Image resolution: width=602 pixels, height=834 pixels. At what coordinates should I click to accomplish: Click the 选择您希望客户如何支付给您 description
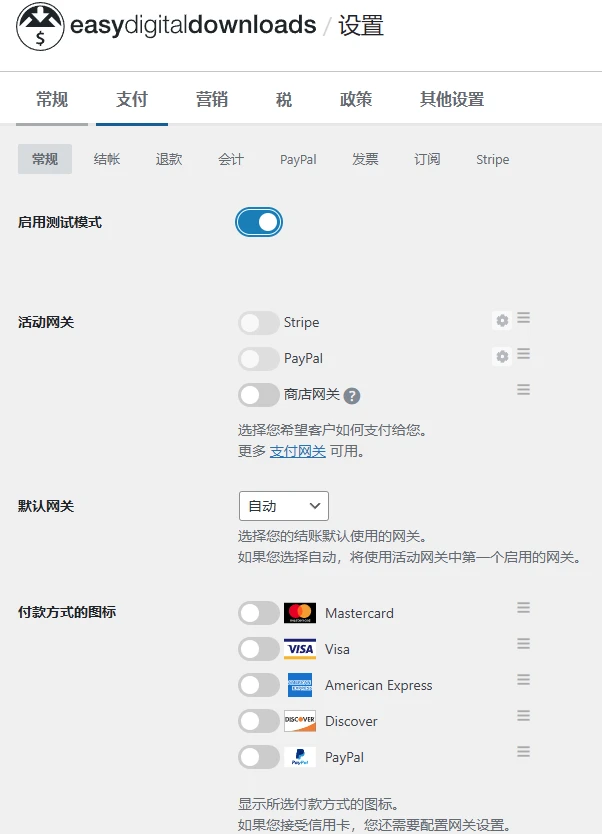click(x=332, y=430)
